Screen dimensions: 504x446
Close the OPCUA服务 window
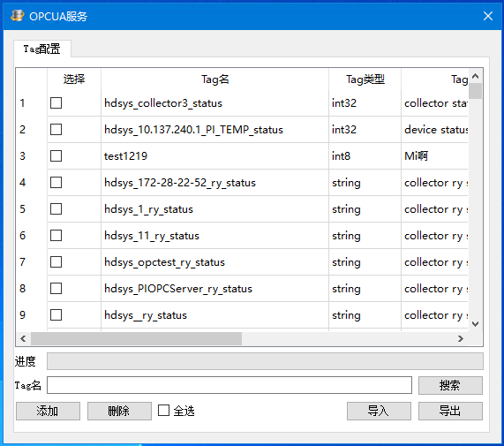click(x=488, y=16)
